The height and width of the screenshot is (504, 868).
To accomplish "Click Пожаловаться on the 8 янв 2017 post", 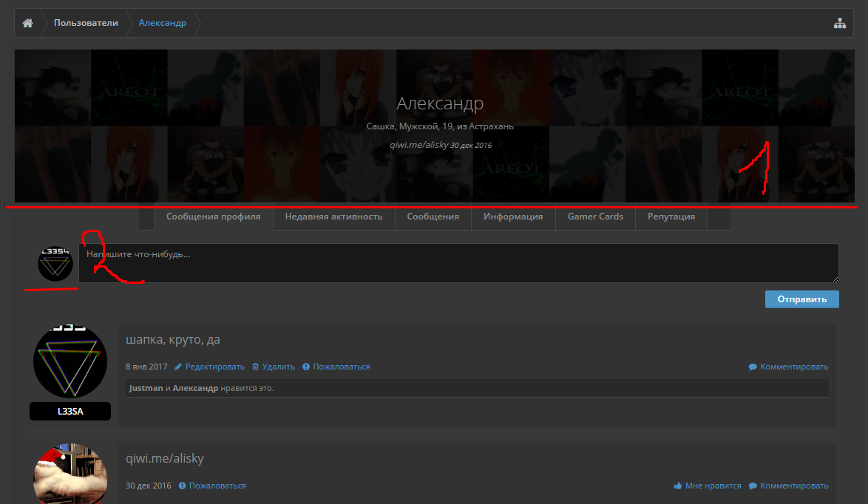I will coord(342,367).
